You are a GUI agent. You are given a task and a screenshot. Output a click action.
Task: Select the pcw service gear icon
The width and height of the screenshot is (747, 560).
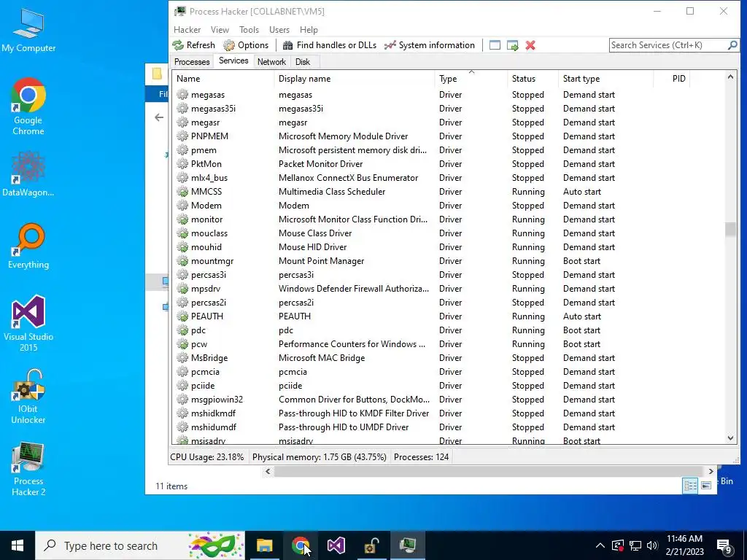[x=182, y=344]
